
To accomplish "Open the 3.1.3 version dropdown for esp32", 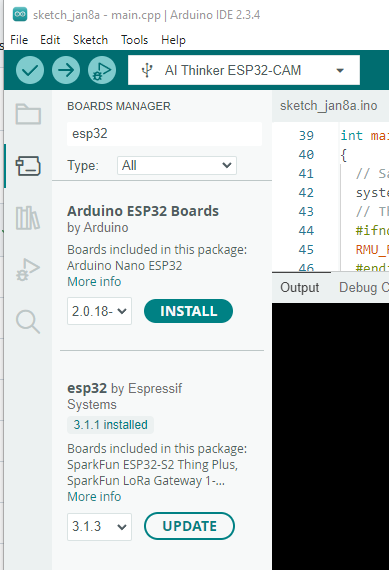I will 99,526.
